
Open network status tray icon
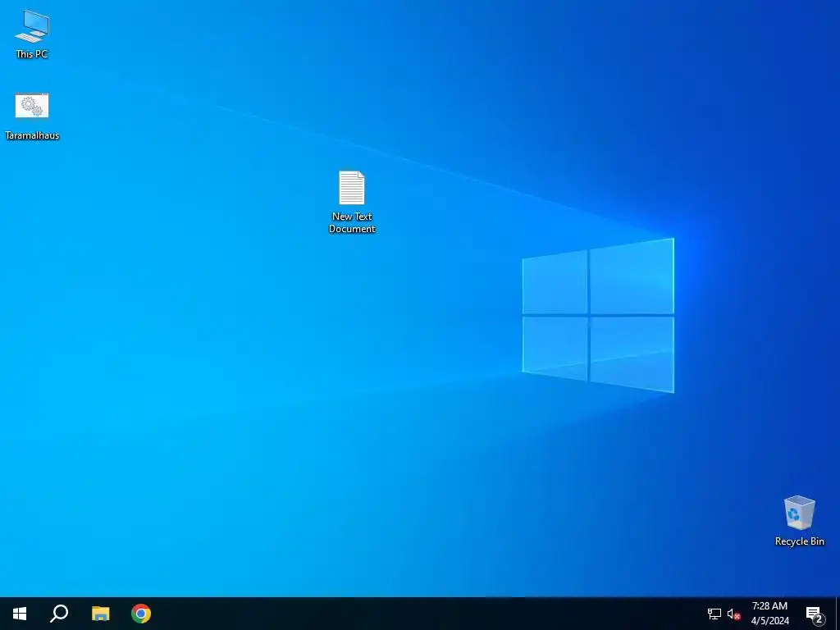714,614
